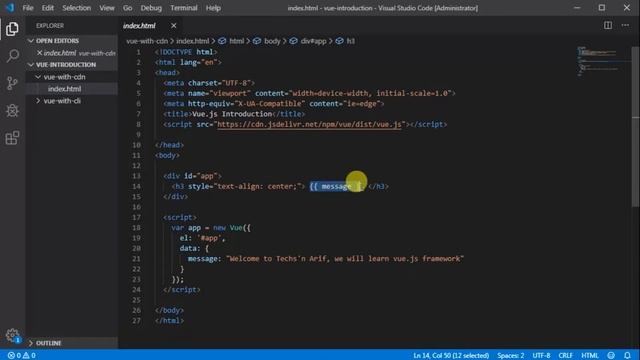This screenshot has width=640, height=360.
Task: Click the VS Code logo icon
Action: (x=9, y=8)
